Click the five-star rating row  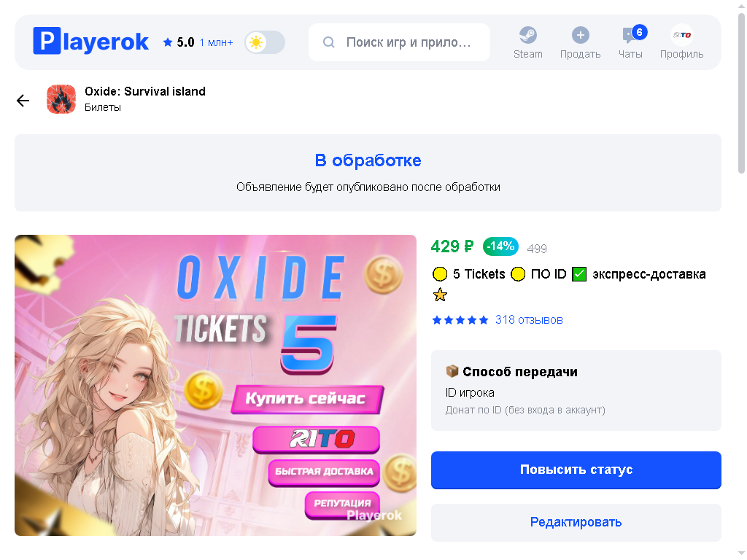coord(460,320)
